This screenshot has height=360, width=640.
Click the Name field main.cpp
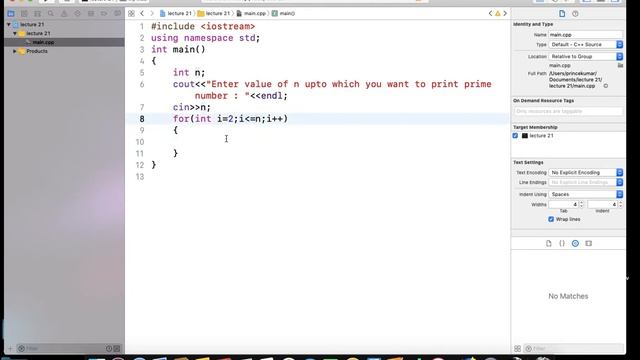586,35
